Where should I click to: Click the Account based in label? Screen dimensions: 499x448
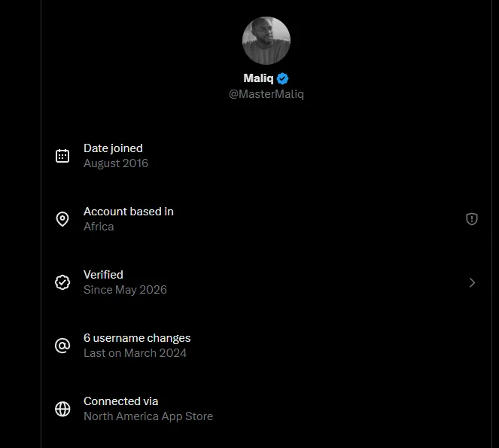129,212
